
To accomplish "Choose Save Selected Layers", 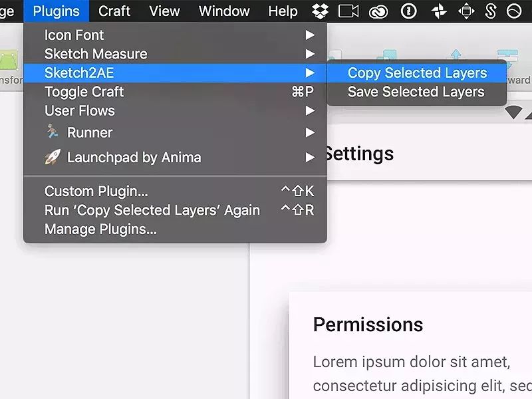I will pos(417,92).
